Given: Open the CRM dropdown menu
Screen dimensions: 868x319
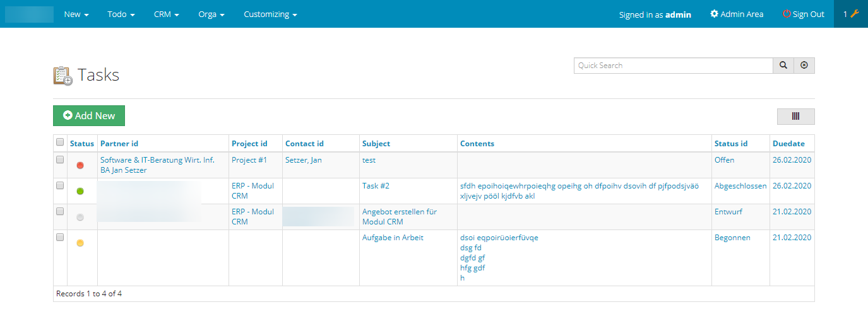Looking at the screenshot, I should coord(167,14).
